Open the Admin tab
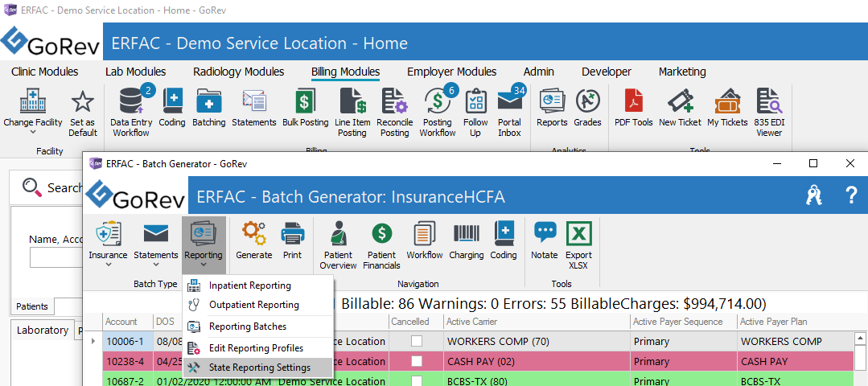 tap(539, 72)
